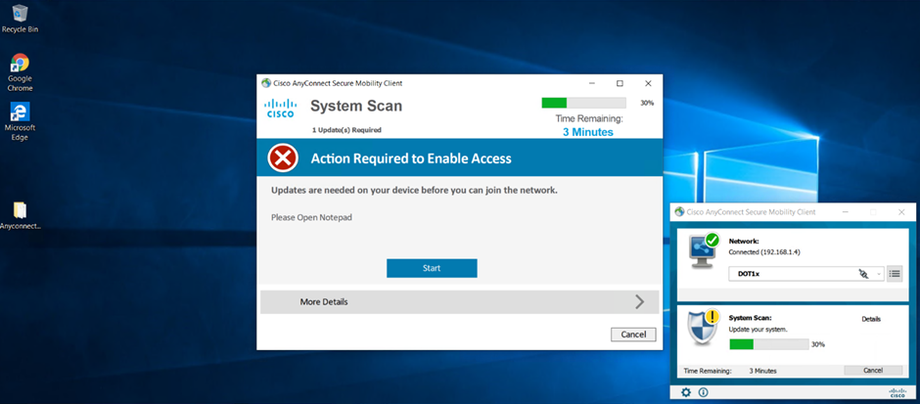Maximize the System Scan window
Image resolution: width=920 pixels, height=404 pixels.
[620, 83]
